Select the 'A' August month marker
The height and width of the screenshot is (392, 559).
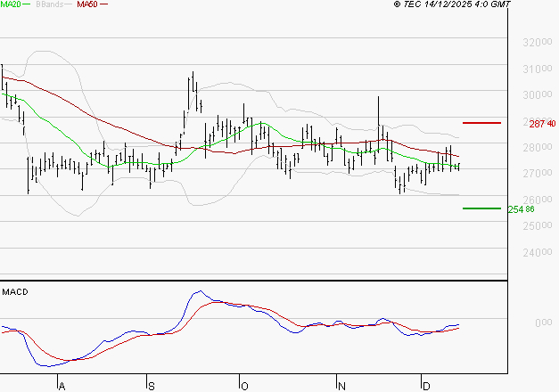(62, 385)
